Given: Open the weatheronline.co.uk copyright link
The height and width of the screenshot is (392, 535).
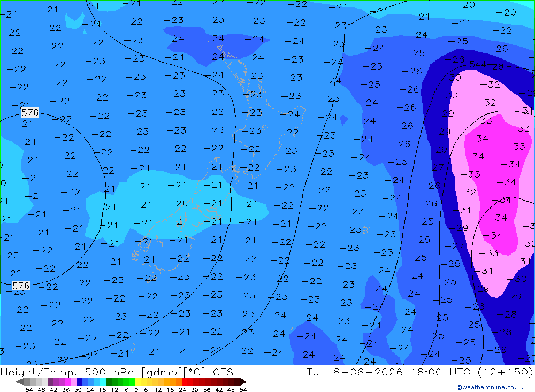Looking at the screenshot, I should point(490,387).
